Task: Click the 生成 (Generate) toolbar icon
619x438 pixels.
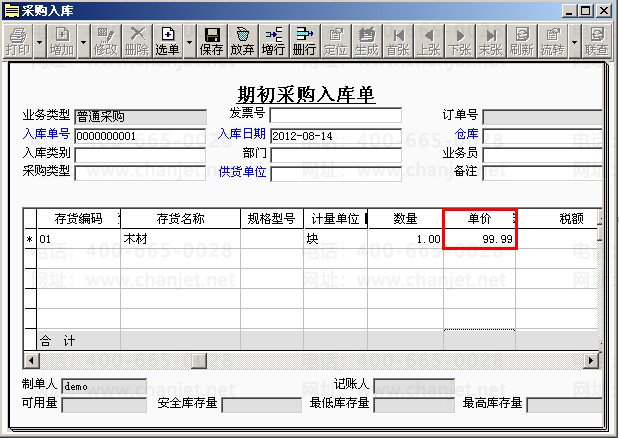Action: pyautogui.click(x=367, y=41)
